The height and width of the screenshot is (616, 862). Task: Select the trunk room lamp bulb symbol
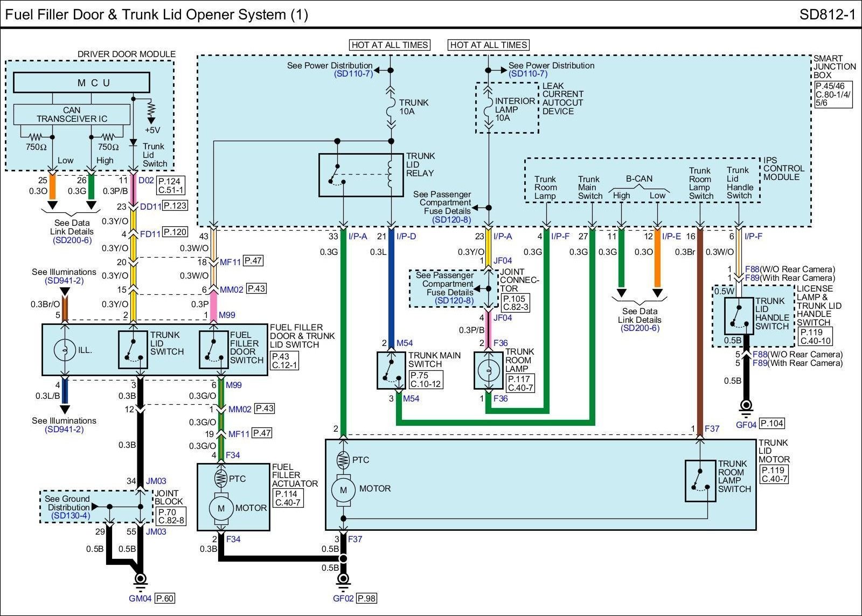[x=489, y=370]
